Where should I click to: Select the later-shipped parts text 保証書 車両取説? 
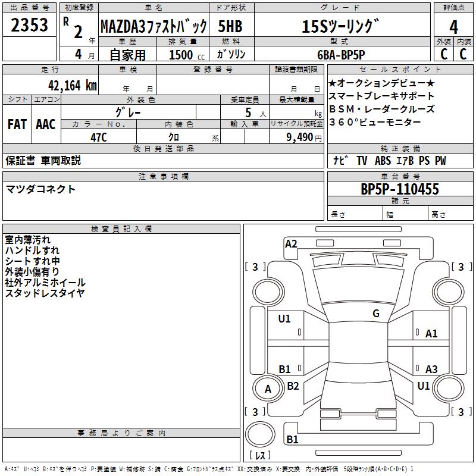pos(43,161)
